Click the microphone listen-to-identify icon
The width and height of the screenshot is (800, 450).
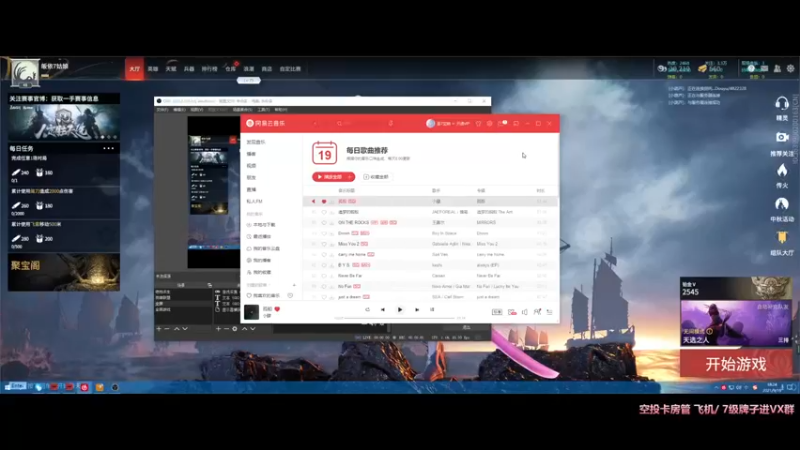pyautogui.click(x=390, y=123)
